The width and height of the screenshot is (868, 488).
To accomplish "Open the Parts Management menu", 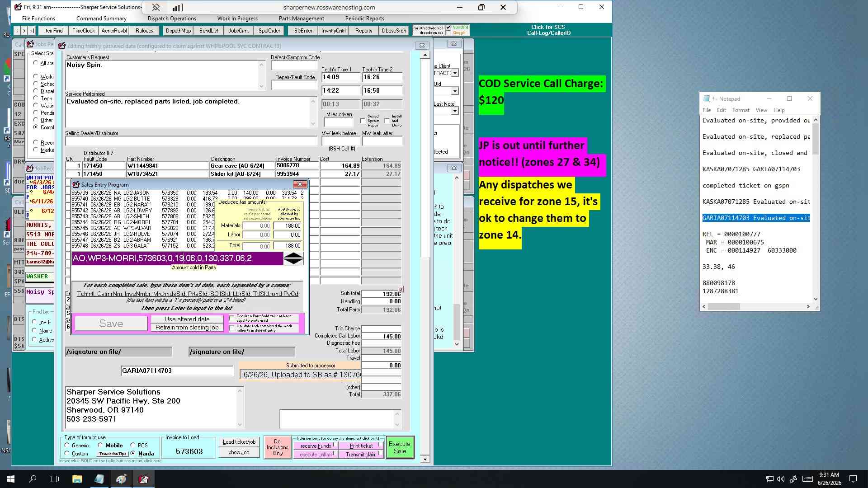I will tap(301, 19).
